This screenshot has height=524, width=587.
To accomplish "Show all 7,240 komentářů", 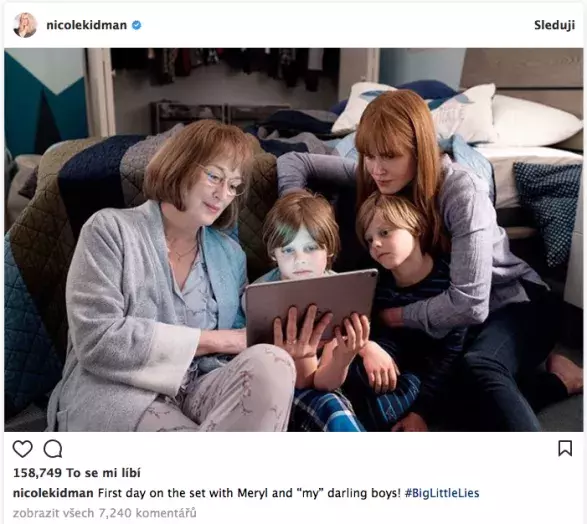I will [x=104, y=513].
